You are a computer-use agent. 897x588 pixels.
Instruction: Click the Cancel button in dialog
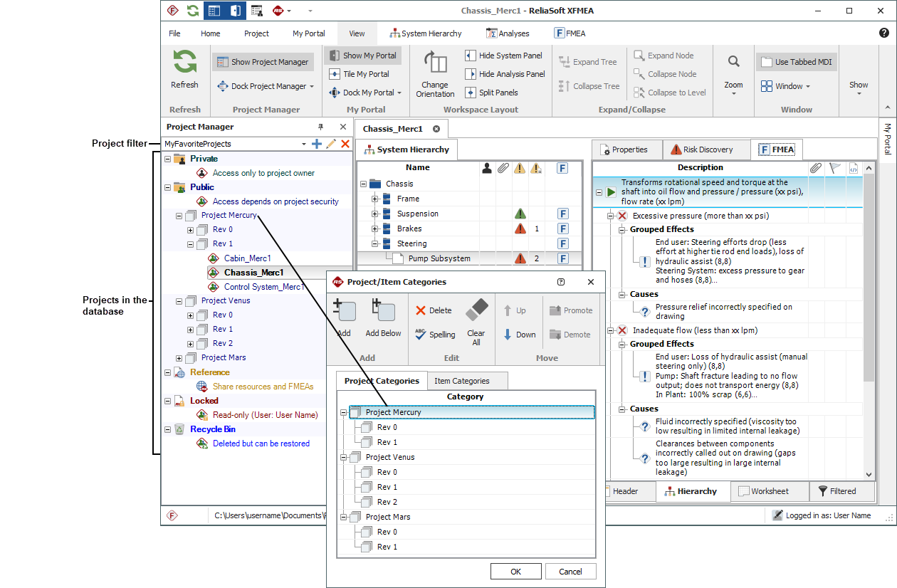(x=570, y=571)
